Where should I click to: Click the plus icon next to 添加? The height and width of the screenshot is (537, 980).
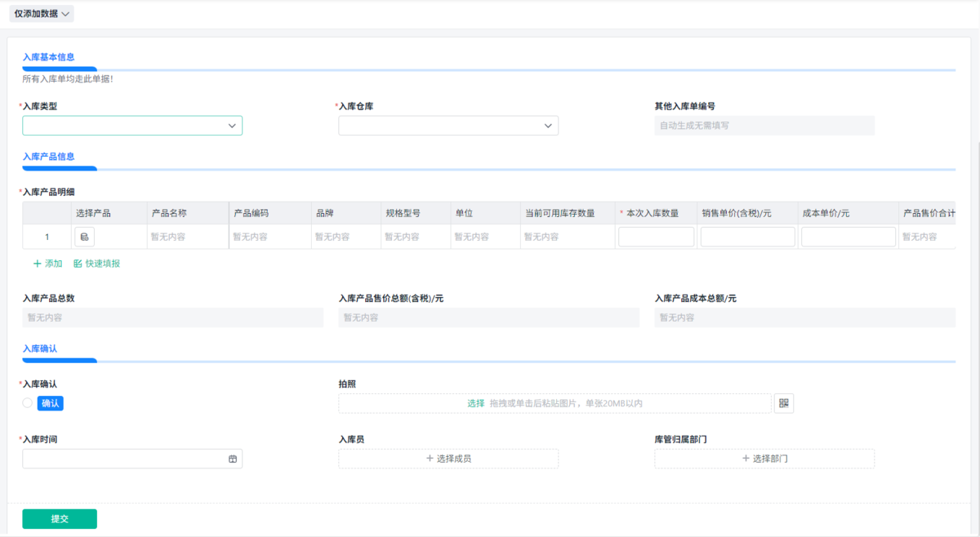click(37, 264)
